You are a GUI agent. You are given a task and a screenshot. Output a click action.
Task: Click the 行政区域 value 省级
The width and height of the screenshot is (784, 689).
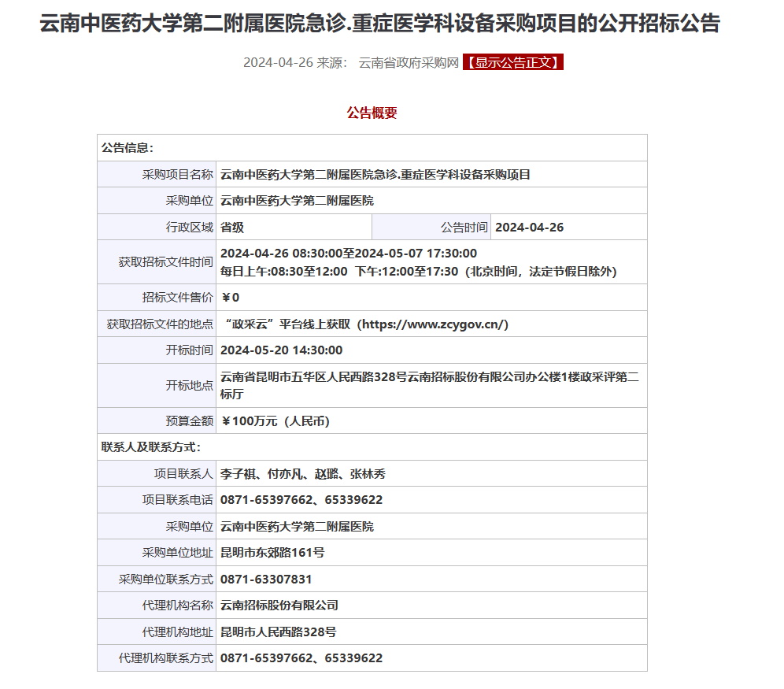pyautogui.click(x=232, y=228)
